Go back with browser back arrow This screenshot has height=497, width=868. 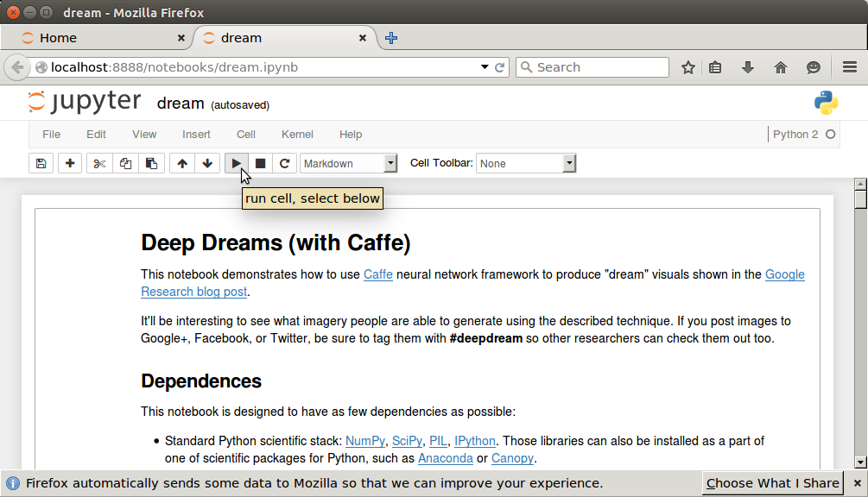[x=17, y=67]
